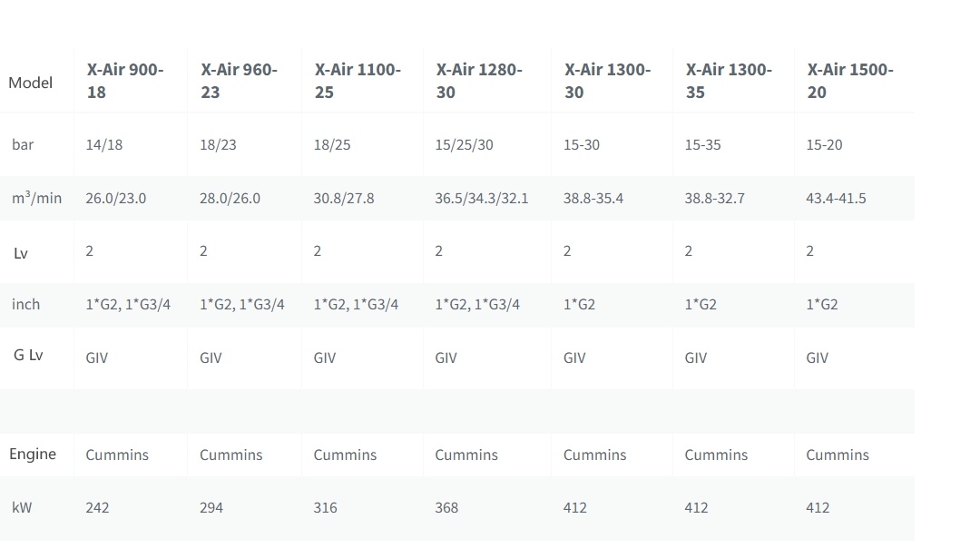The width and height of the screenshot is (980, 558).
Task: Select the X-Air 1300-35 column header
Action: coord(729,81)
